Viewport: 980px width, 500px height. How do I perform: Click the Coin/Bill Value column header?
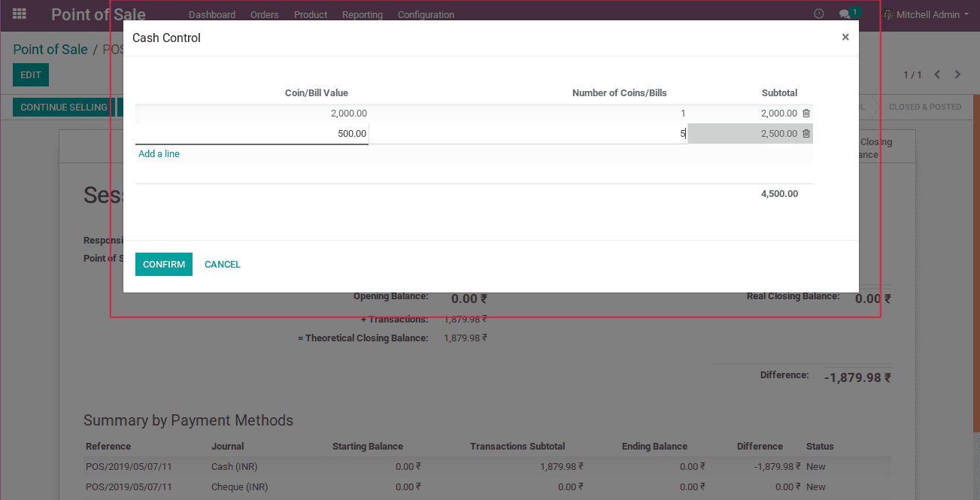316,92
